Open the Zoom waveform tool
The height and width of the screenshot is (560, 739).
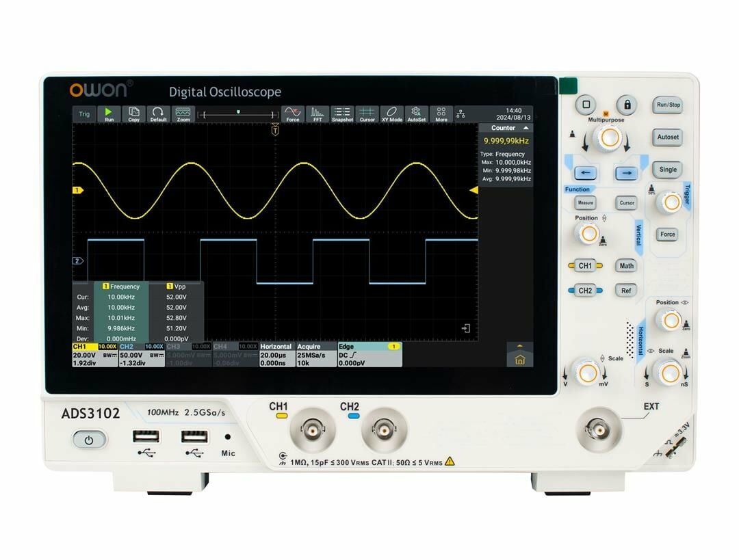click(181, 114)
